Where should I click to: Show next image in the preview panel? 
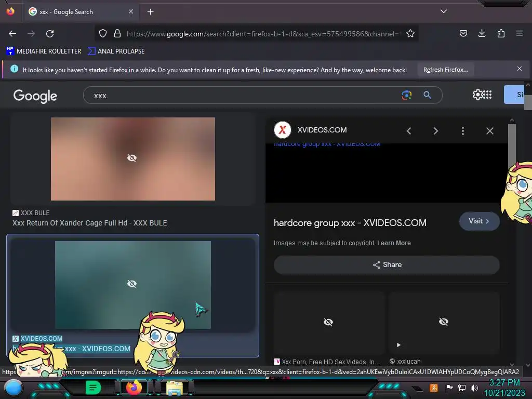point(436,131)
